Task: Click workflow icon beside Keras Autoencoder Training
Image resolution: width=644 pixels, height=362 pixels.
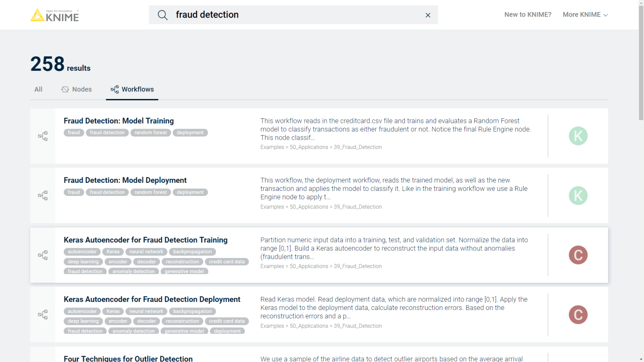Action: click(x=43, y=255)
